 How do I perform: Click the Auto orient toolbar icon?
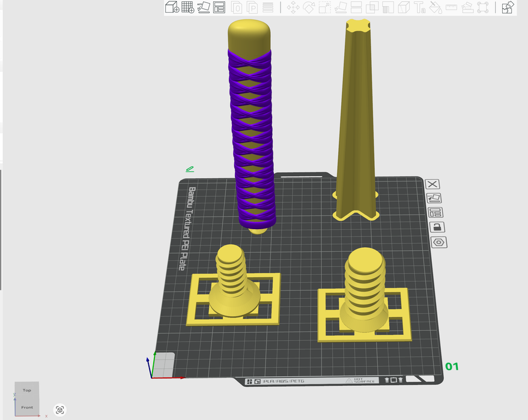tap(204, 7)
